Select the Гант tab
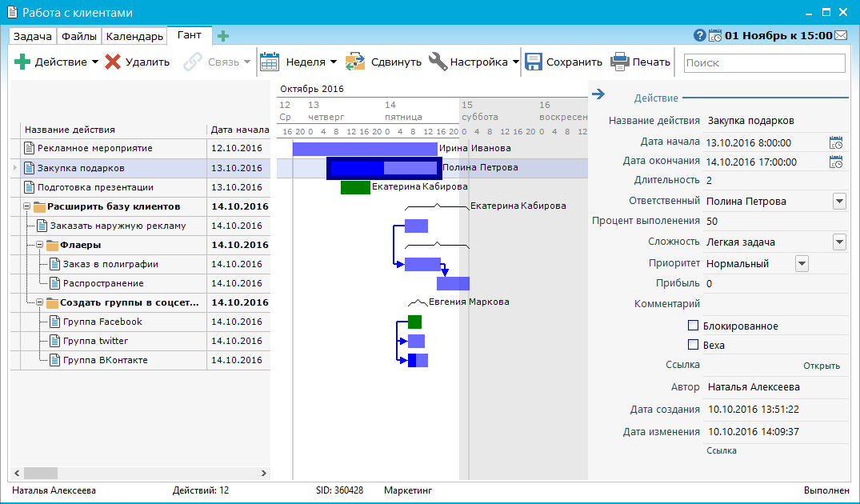860x504 pixels. click(190, 35)
